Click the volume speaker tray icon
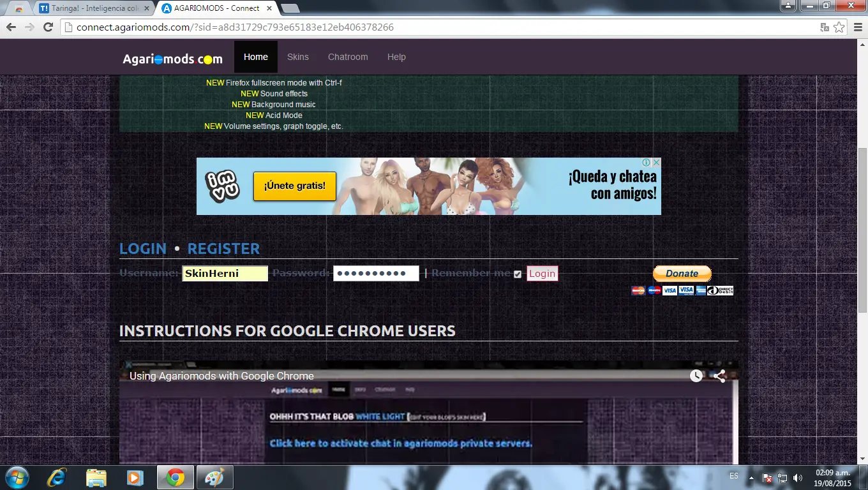 [x=798, y=477]
